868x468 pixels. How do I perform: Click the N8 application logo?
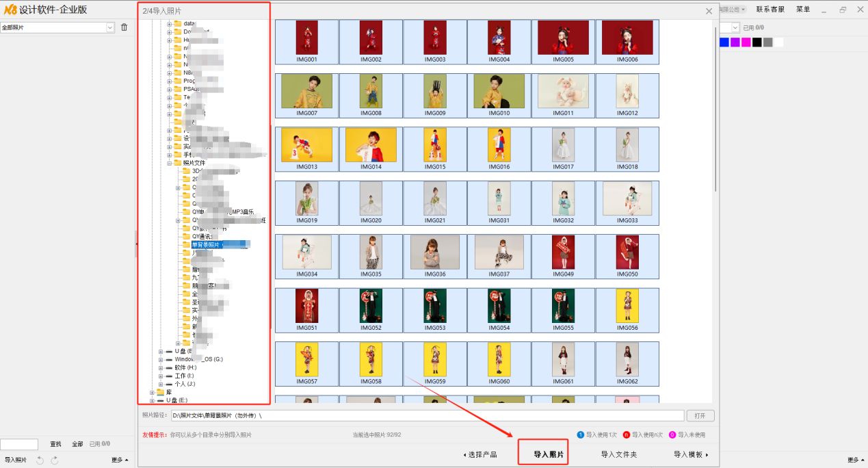point(10,10)
